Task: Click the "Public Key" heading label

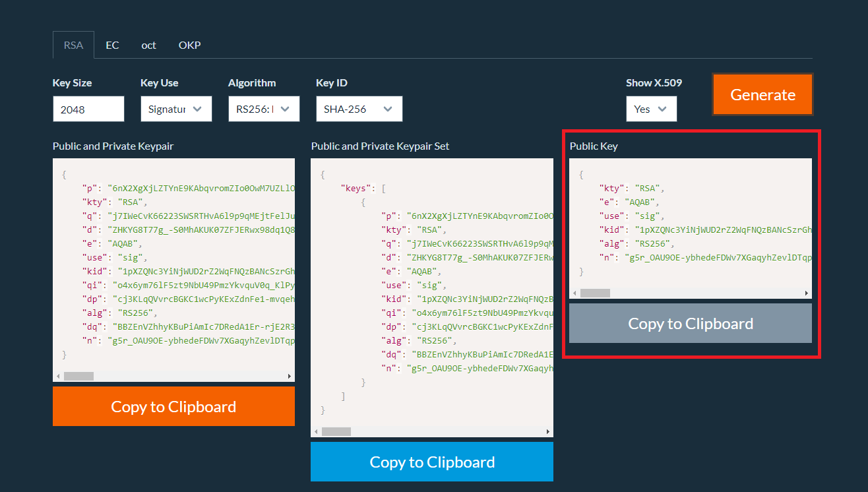Action: [x=594, y=146]
